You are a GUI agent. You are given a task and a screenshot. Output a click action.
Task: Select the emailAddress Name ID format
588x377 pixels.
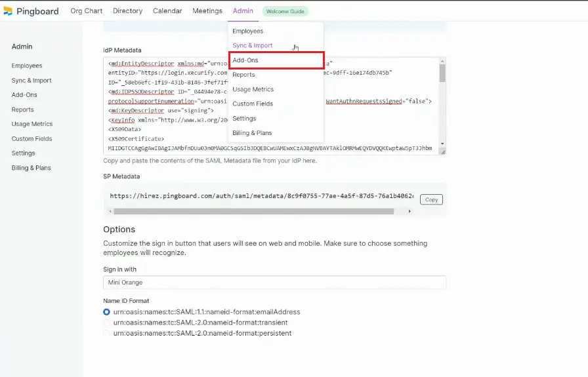pyautogui.click(x=106, y=312)
